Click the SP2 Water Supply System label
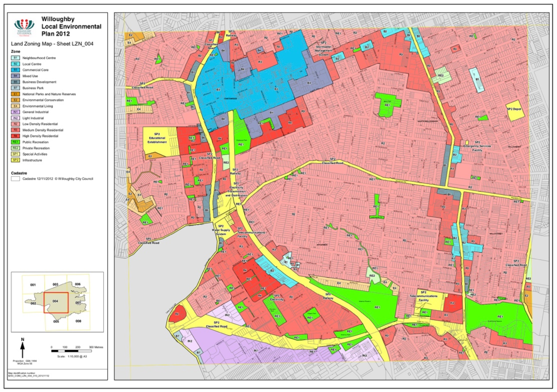 point(221,230)
